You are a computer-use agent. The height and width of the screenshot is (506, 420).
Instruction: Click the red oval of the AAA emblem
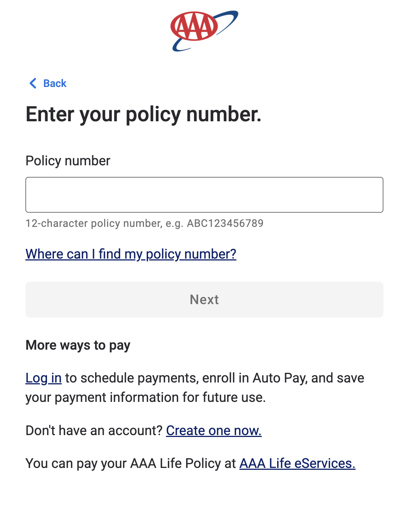coord(194,26)
